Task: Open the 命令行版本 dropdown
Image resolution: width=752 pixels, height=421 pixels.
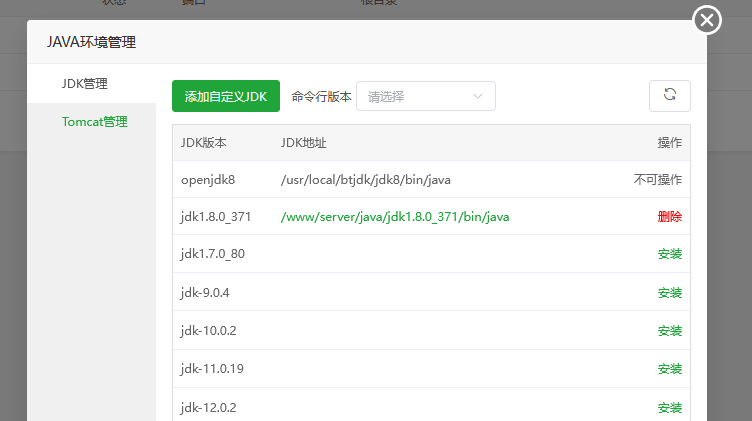Action: pyautogui.click(x=425, y=96)
